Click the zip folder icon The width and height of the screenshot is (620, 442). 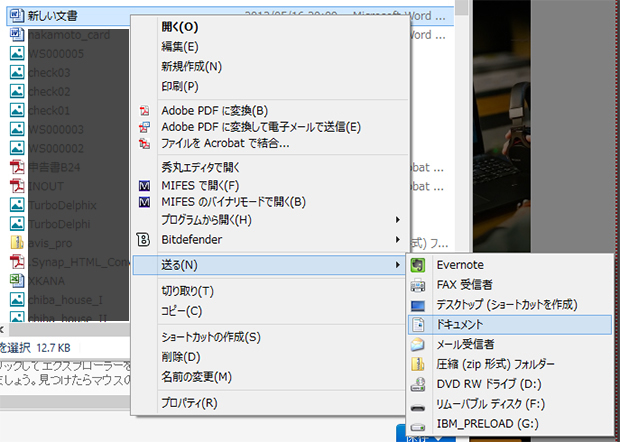[x=418, y=364]
